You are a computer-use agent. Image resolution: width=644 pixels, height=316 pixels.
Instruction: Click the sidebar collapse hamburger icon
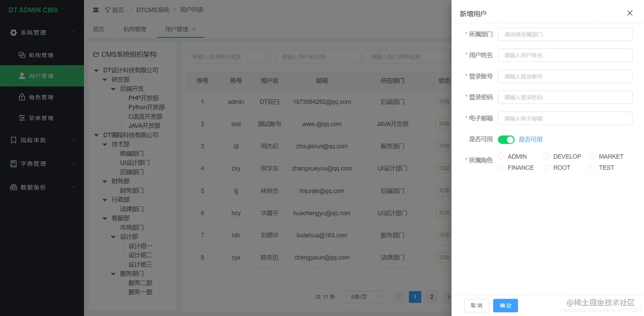point(95,9)
